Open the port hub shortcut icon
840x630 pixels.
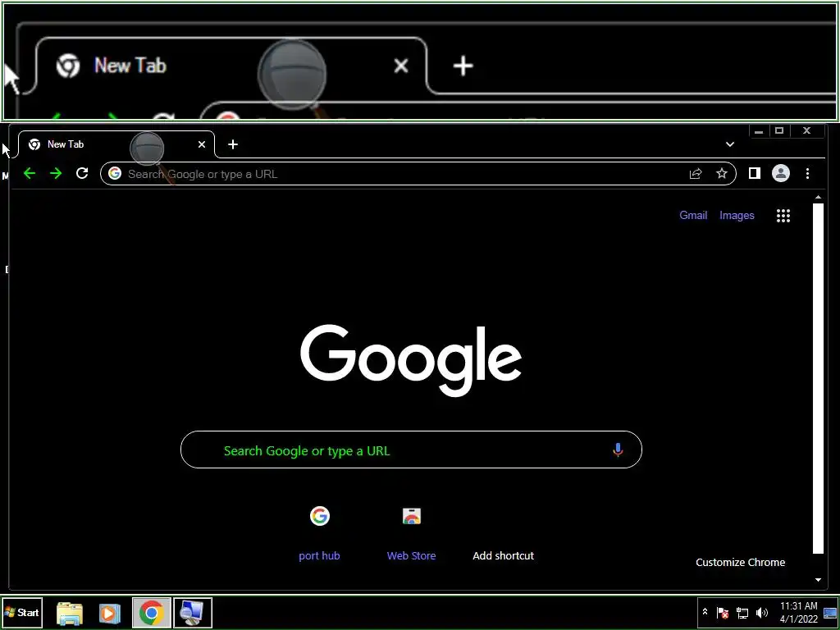click(319, 516)
